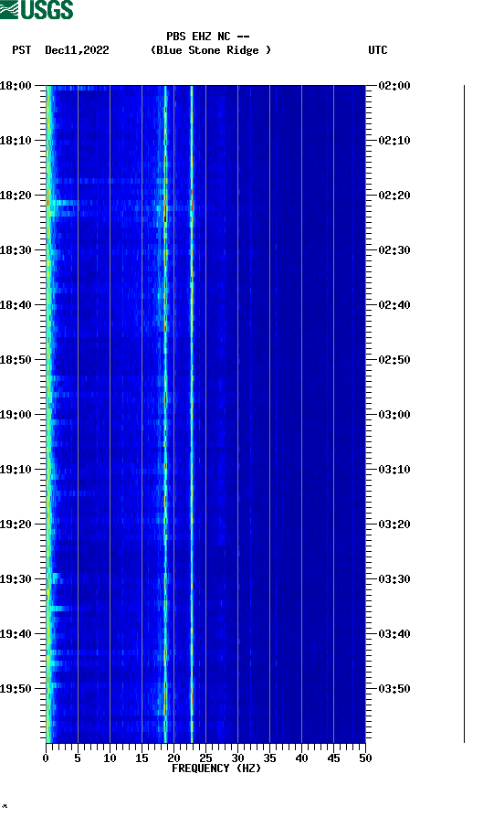Image resolution: width=504 pixels, height=816 pixels.
Task: Click the 19:40 PST time label
Action: pos(16,634)
